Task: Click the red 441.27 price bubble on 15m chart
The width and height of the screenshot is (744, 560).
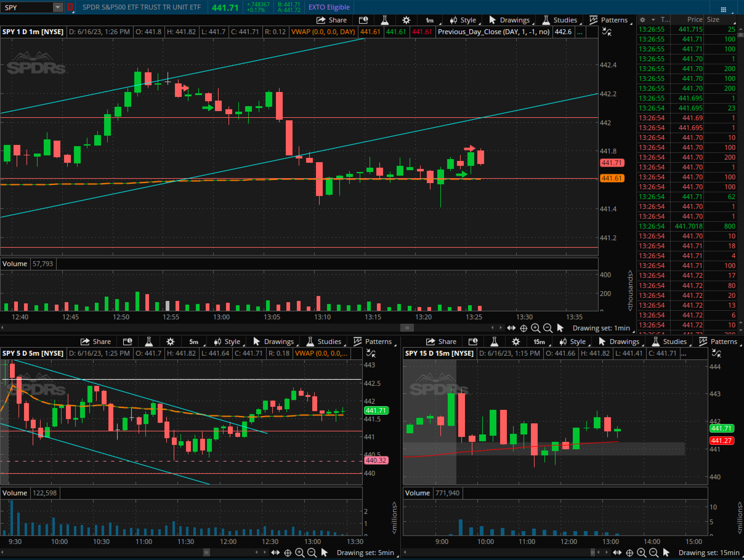Action: [722, 440]
